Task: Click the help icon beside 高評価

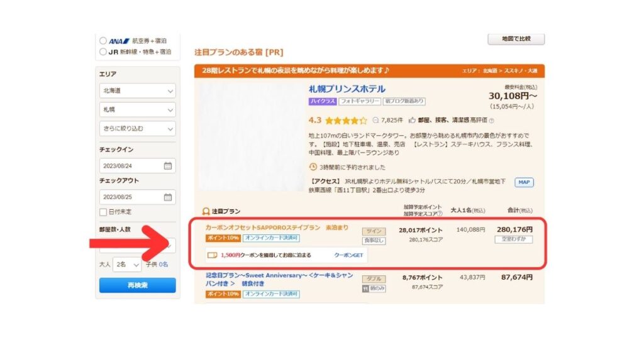Action: [x=492, y=121]
